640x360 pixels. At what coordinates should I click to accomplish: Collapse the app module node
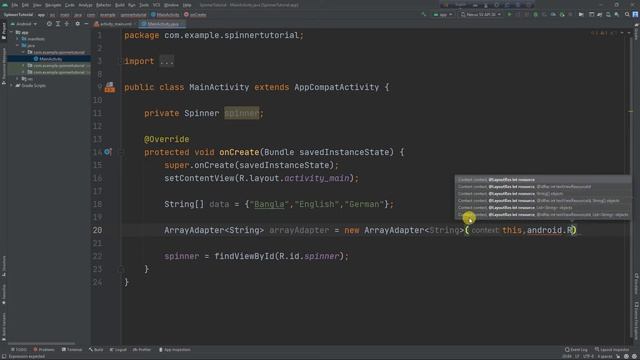(x=12, y=32)
